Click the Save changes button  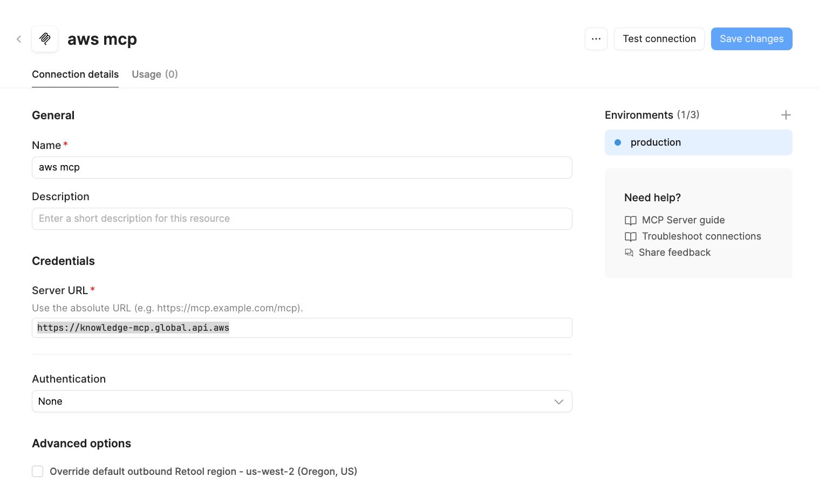pyautogui.click(x=751, y=39)
